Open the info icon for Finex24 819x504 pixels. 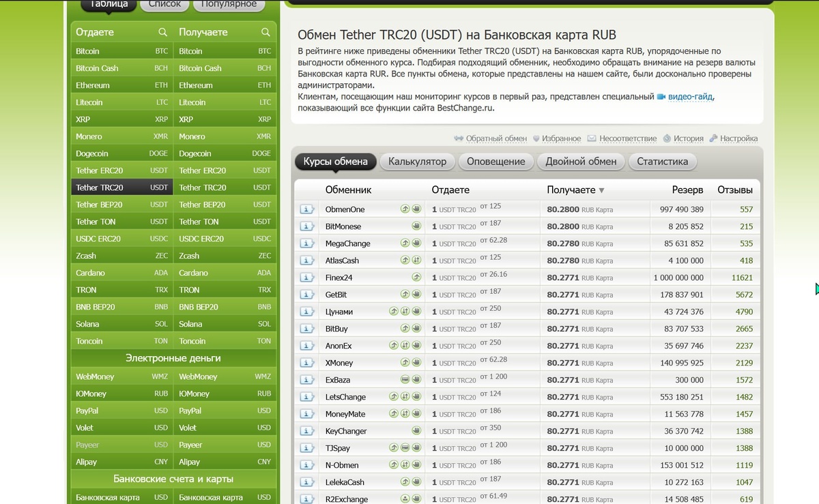tap(306, 278)
